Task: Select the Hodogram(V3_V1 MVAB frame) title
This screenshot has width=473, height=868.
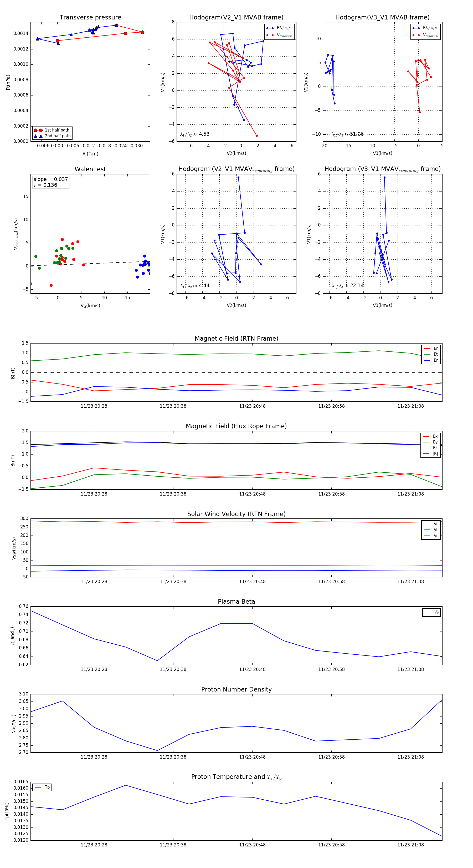Action: pyautogui.click(x=382, y=18)
